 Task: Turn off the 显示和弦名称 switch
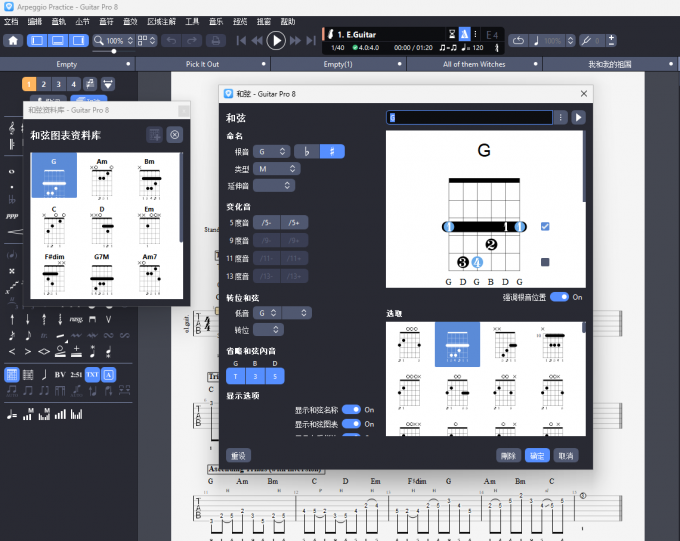351,410
